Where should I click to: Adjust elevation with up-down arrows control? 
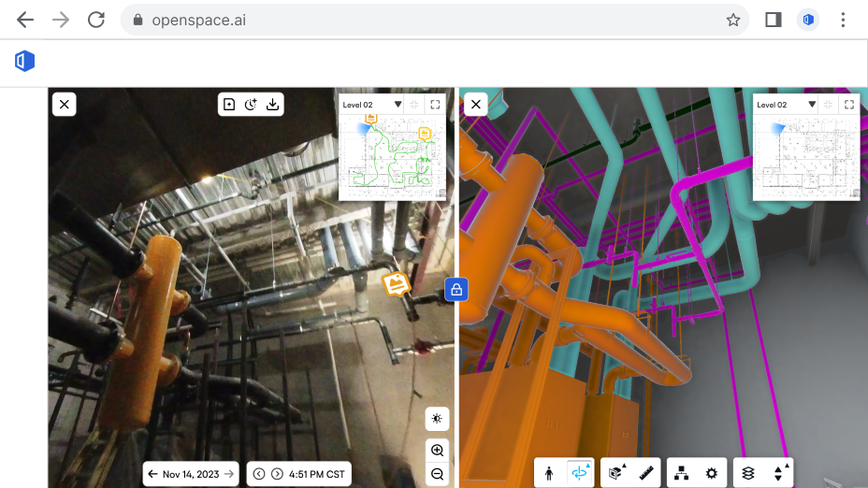point(778,473)
